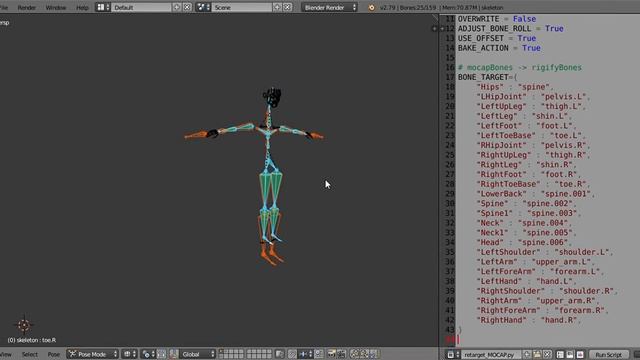Edit the Default screen layout name field
The image size is (640, 360).
pos(141,7)
